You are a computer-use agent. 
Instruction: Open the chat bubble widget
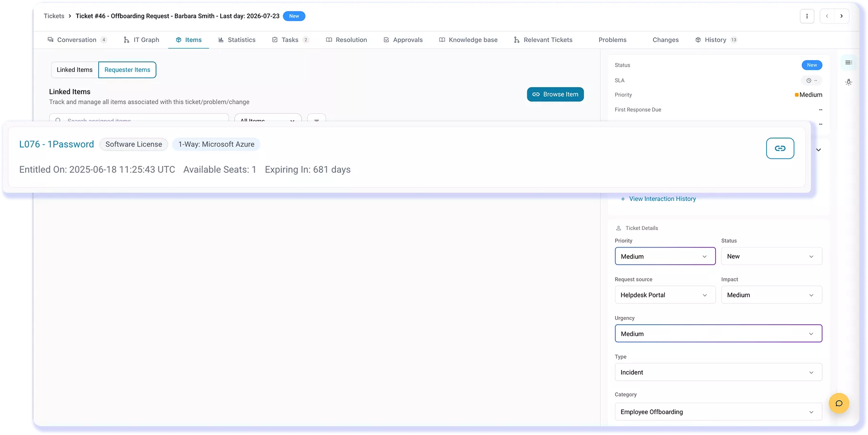pyautogui.click(x=839, y=403)
